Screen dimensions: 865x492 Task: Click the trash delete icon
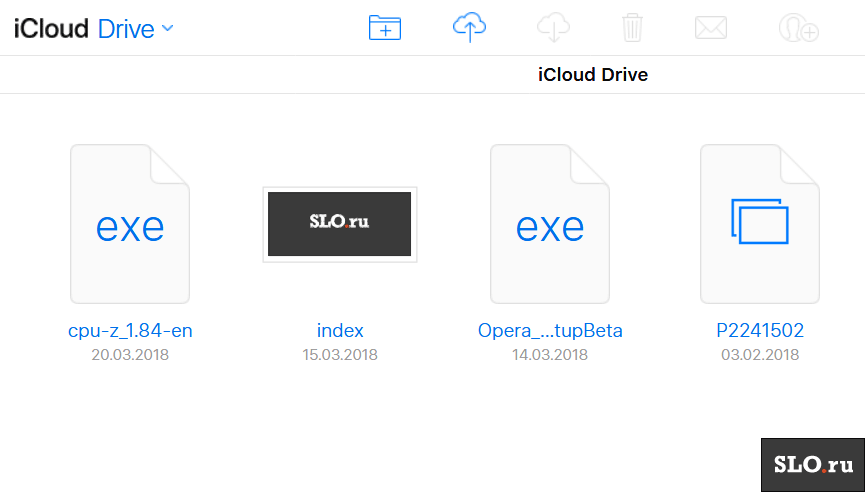click(632, 28)
